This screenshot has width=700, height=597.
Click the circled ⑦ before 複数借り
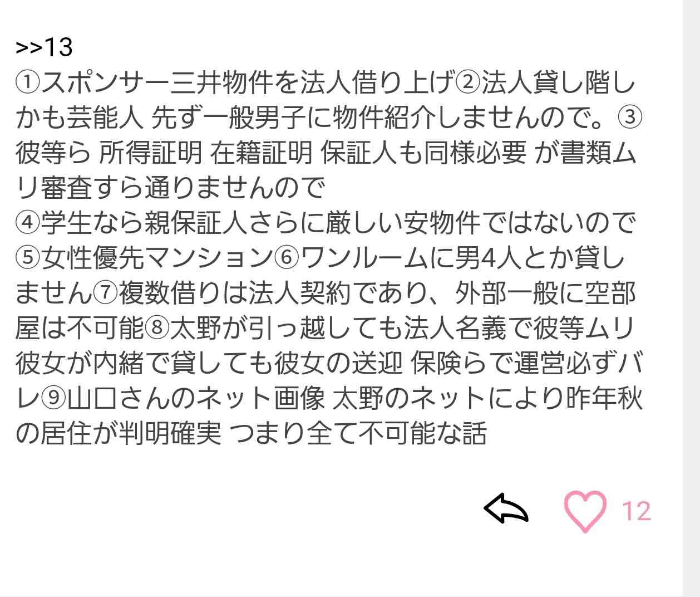[x=105, y=293]
